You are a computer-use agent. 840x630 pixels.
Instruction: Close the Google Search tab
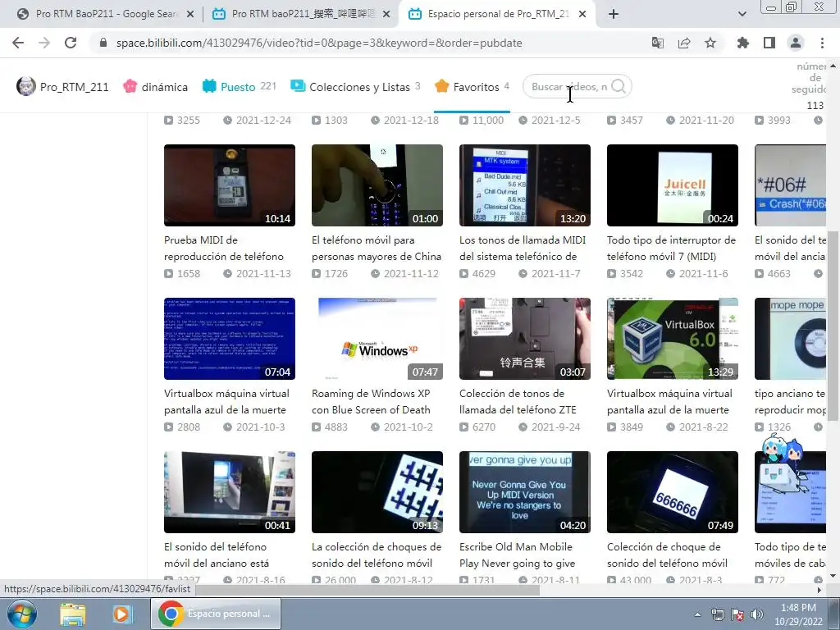[189, 15]
